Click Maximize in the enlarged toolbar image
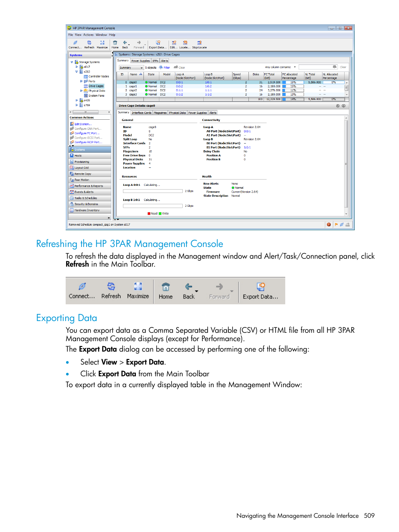This screenshot has height=532, width=399. tap(138, 290)
